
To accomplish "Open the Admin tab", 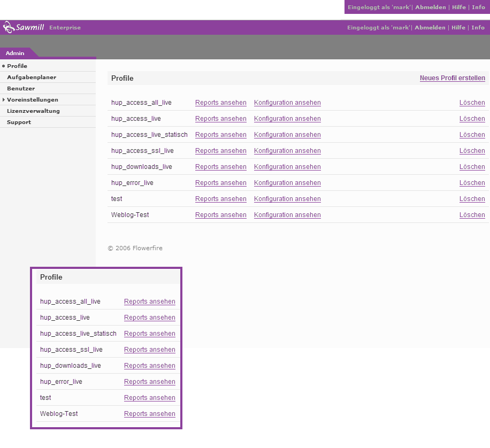I will 15,53.
